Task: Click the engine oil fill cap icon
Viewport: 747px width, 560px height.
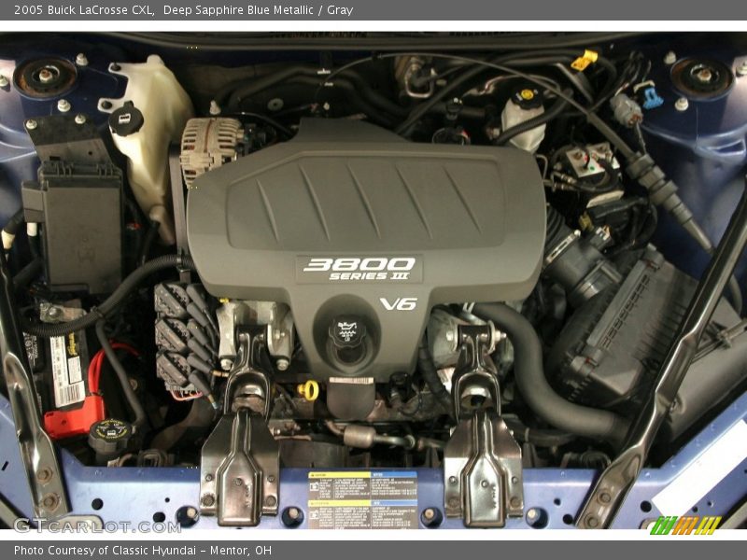Action: (x=347, y=332)
